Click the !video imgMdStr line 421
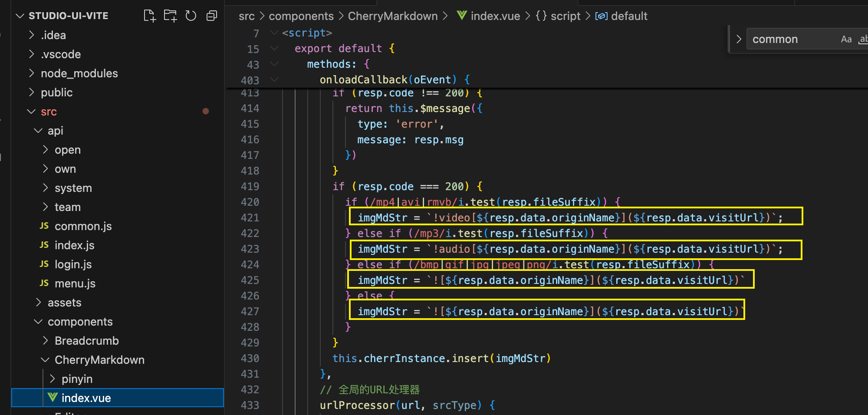This screenshot has height=415, width=868. point(570,217)
